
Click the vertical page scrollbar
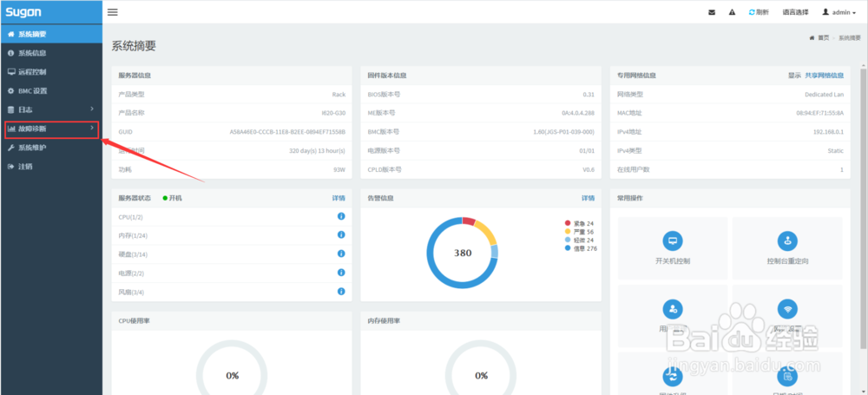coord(864,207)
